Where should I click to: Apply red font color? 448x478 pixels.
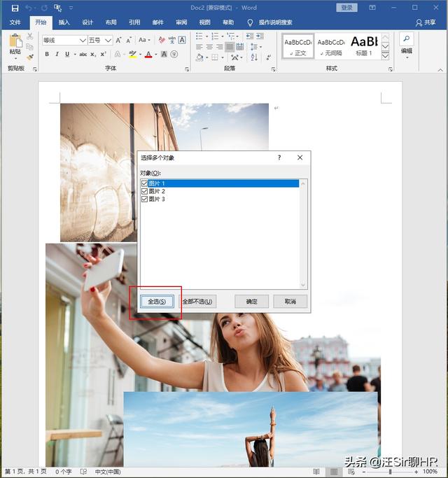(148, 55)
